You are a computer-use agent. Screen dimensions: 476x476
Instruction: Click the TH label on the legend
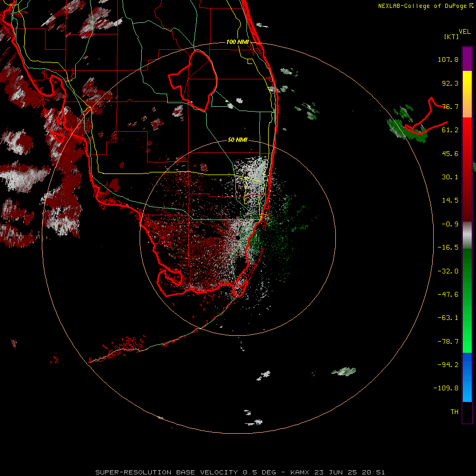click(454, 412)
